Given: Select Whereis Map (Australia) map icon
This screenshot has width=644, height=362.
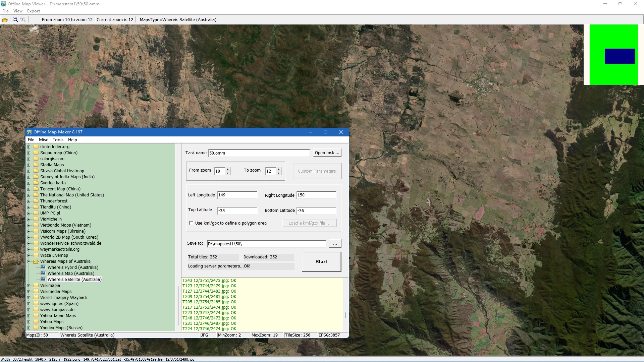Looking at the screenshot, I should coord(43,274).
